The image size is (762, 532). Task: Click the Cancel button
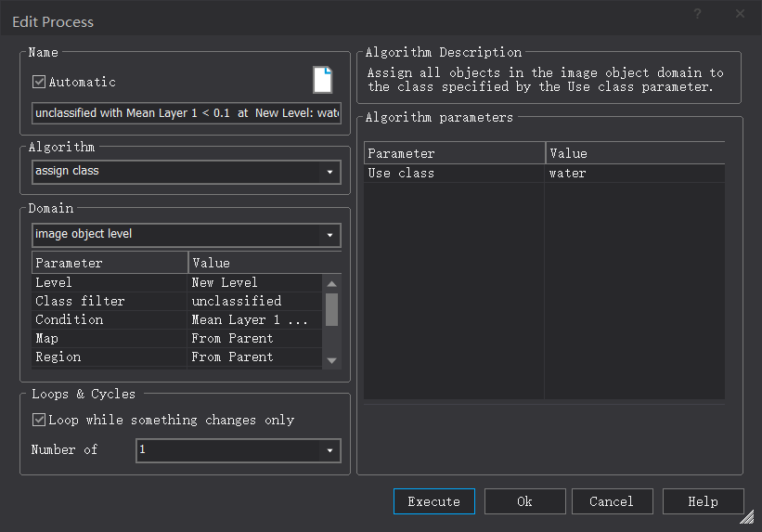pyautogui.click(x=611, y=501)
